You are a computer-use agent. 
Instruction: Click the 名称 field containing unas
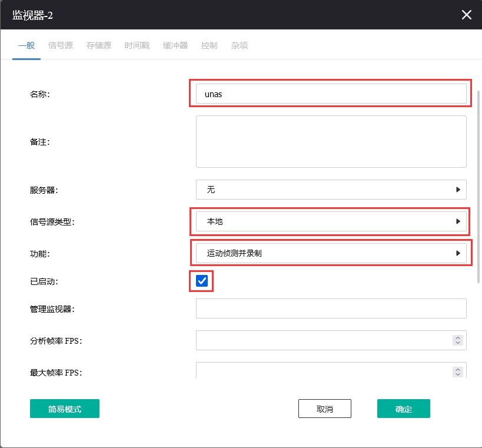(x=331, y=94)
